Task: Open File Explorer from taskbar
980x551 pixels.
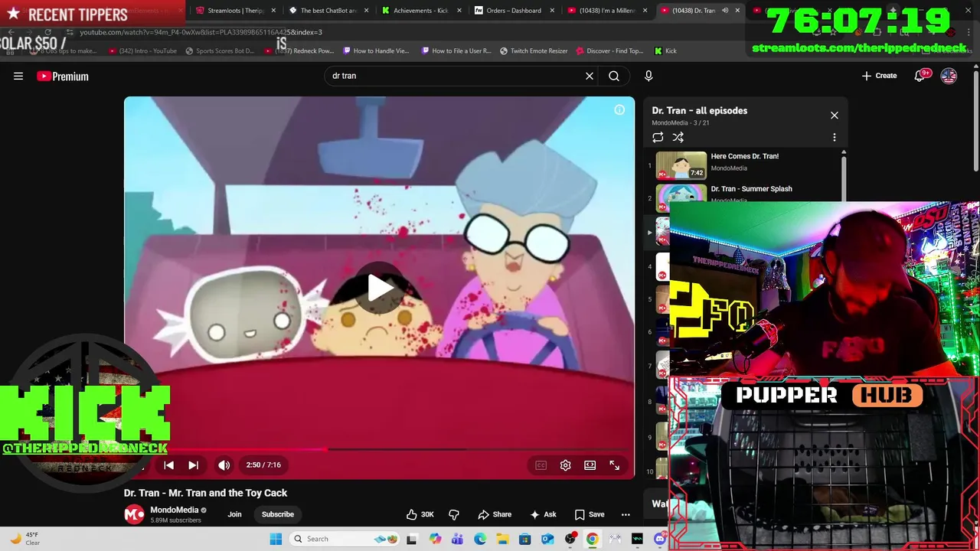Action: pos(502,539)
